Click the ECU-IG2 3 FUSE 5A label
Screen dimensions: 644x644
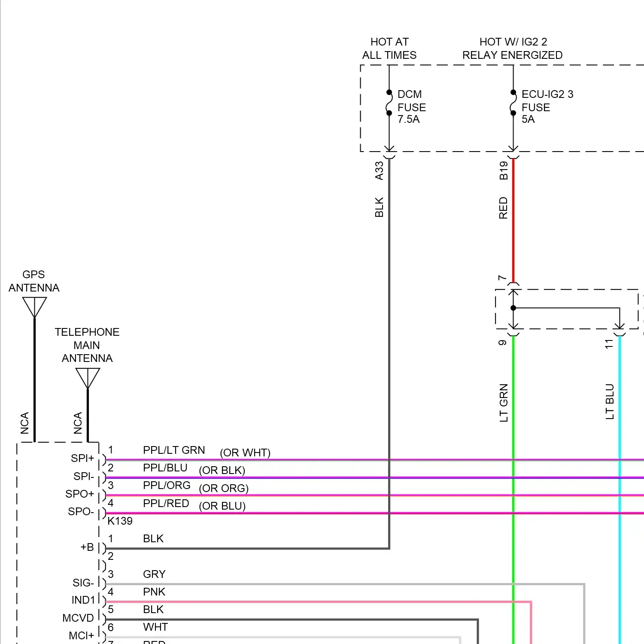click(x=547, y=107)
